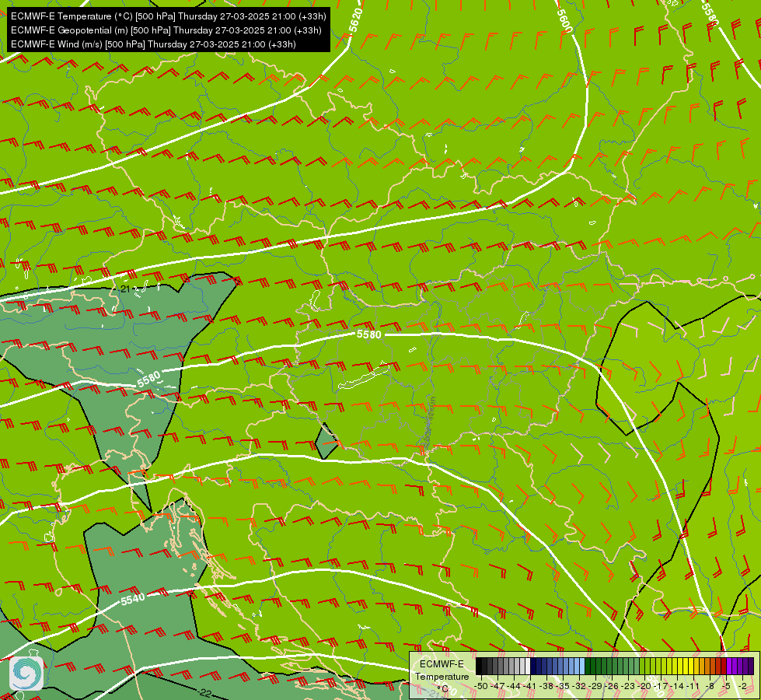761x700 pixels.
Task: Pick the dark red swatch left of -5
Action: pyautogui.click(x=724, y=666)
